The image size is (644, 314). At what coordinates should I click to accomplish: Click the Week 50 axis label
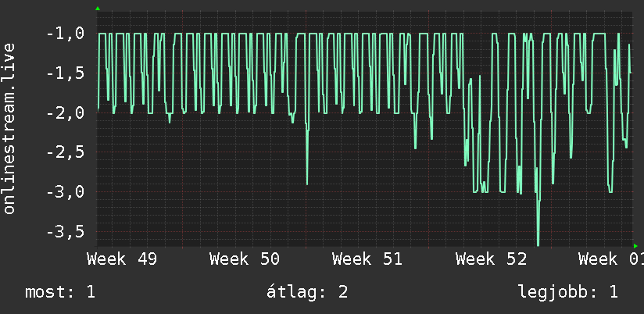point(245,259)
